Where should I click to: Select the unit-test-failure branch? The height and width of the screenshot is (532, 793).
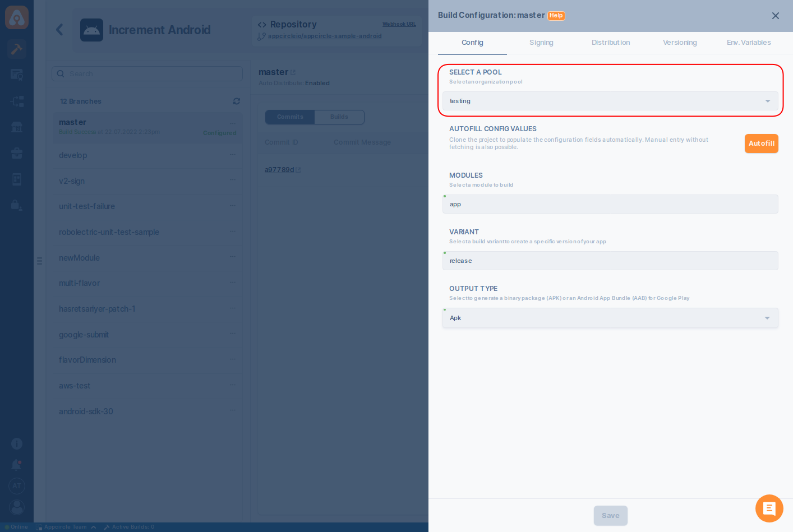(x=147, y=206)
